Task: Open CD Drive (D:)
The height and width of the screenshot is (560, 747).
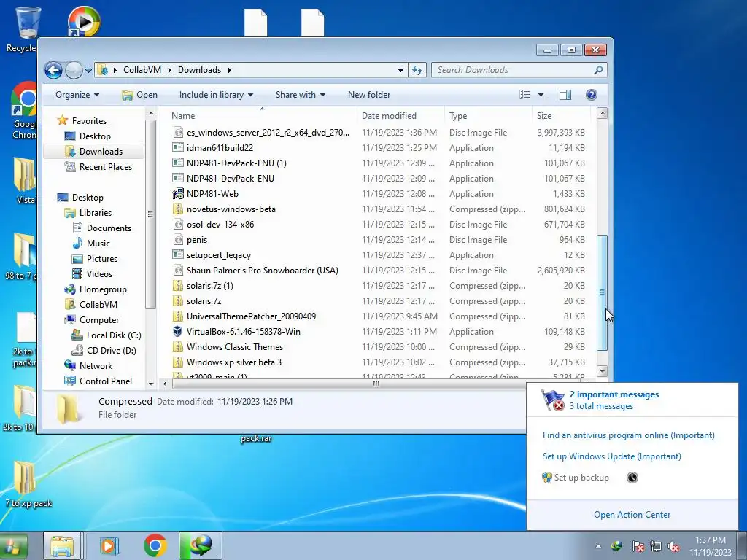Action: [x=111, y=351]
